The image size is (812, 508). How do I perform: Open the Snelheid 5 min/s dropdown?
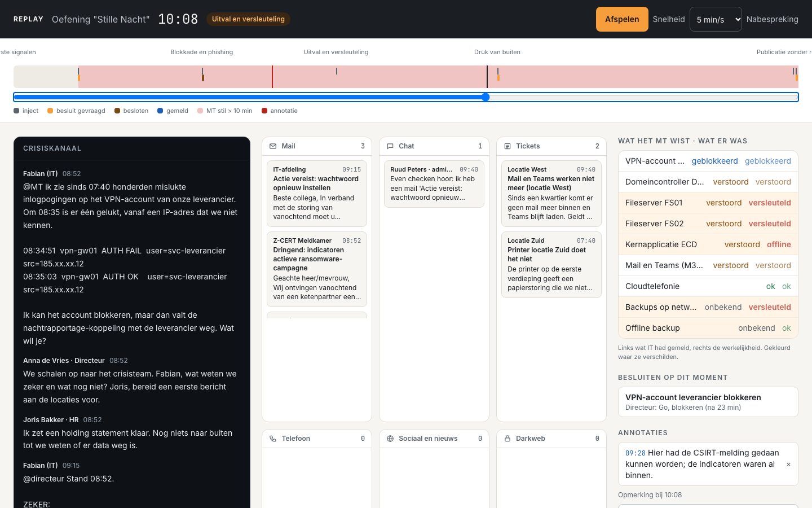[x=716, y=19]
